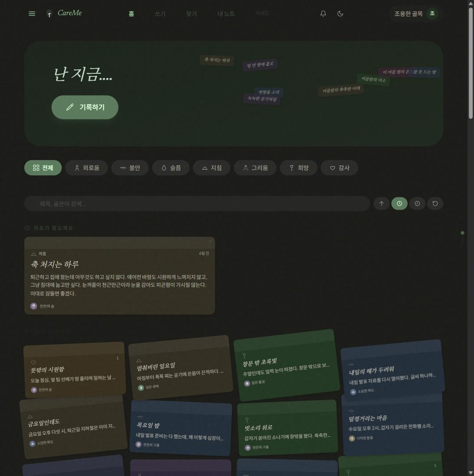Open the 덜컹거리는 마음 note card

click(393, 424)
